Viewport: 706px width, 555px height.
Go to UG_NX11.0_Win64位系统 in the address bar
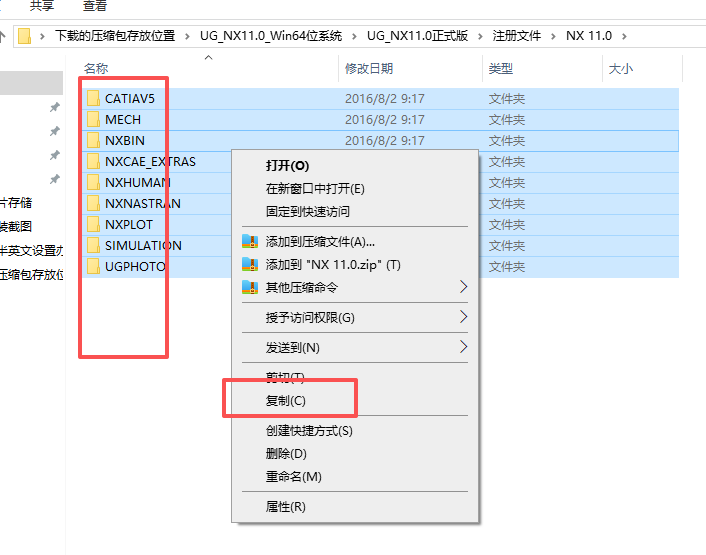[x=271, y=36]
